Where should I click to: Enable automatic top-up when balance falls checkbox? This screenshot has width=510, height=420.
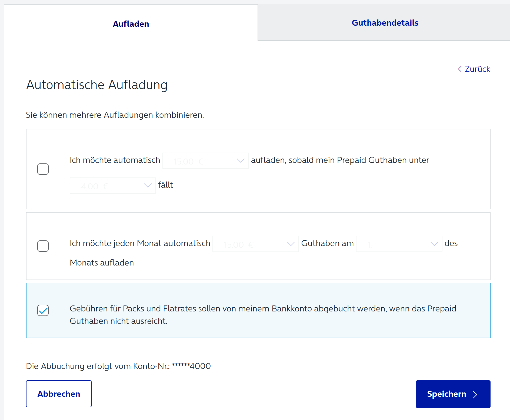click(x=43, y=169)
